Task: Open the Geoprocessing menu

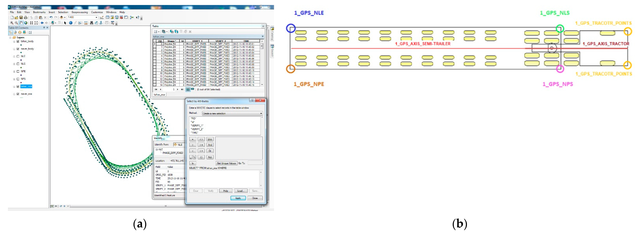Action: pos(80,12)
